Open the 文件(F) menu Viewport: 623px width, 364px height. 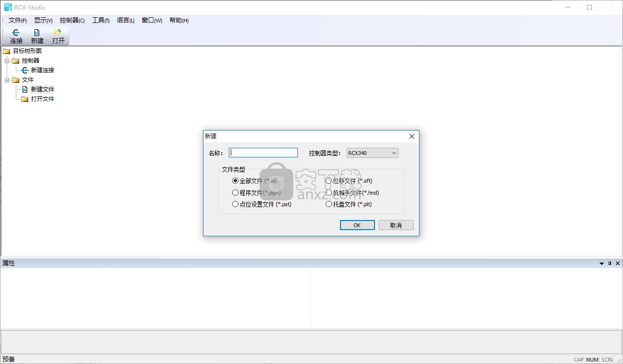[18, 21]
